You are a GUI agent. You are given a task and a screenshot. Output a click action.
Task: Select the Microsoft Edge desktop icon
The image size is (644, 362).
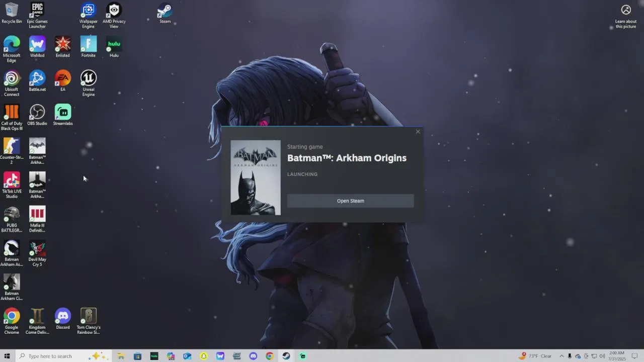[x=12, y=49]
